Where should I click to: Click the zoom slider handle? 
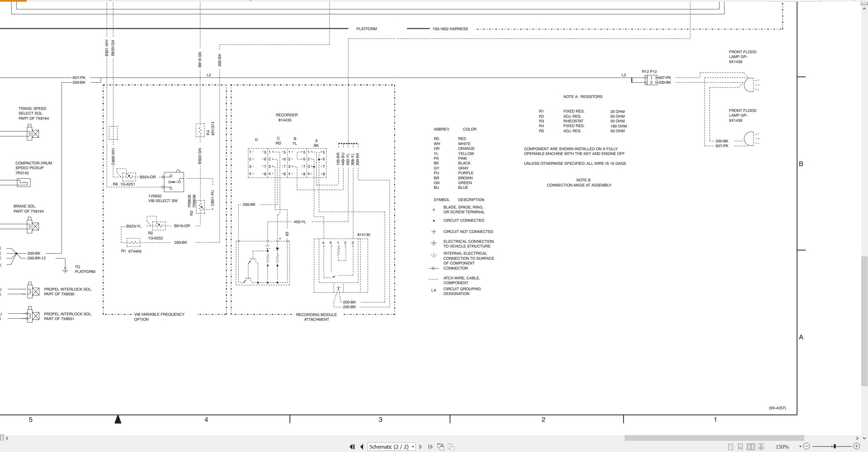834,446
